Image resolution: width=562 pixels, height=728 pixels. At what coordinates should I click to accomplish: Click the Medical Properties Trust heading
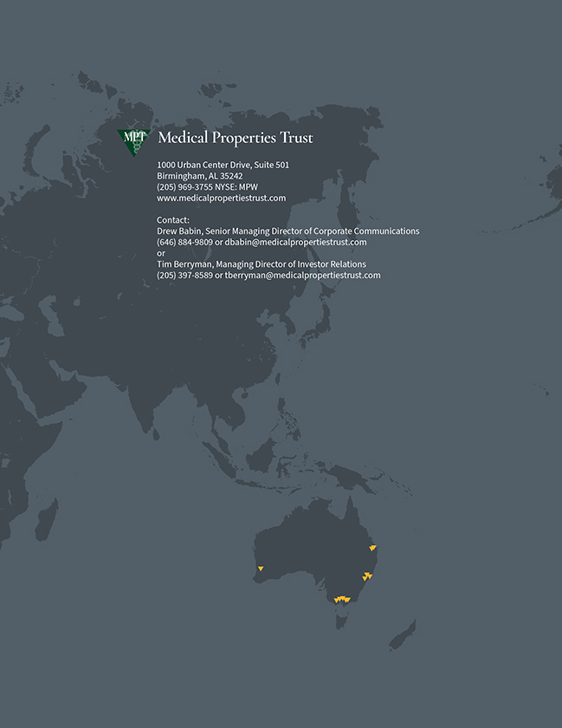(x=236, y=138)
